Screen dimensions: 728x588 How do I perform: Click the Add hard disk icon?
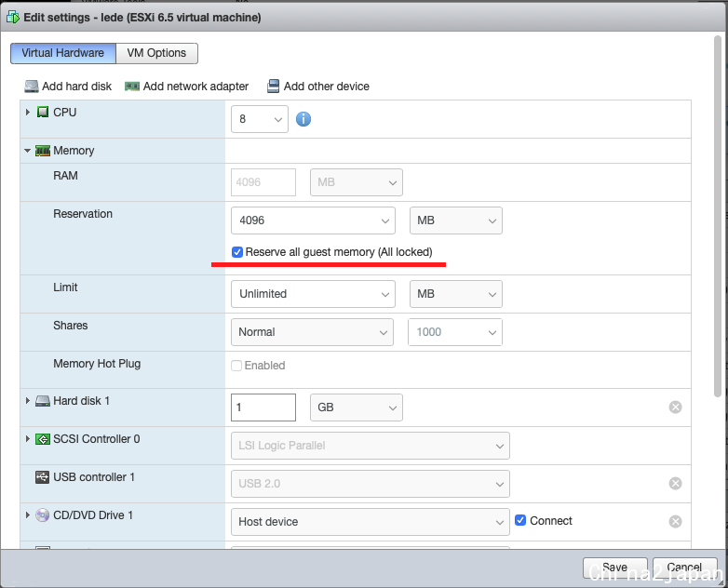pyautogui.click(x=32, y=87)
